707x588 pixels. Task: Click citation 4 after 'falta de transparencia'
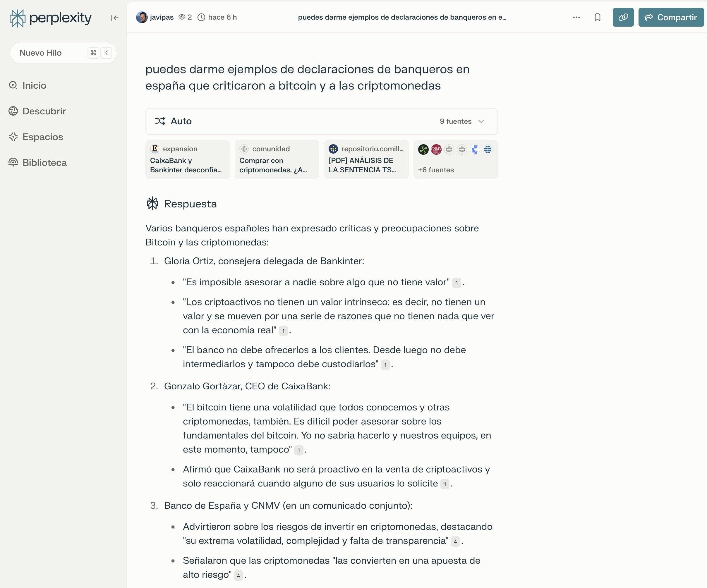(455, 541)
